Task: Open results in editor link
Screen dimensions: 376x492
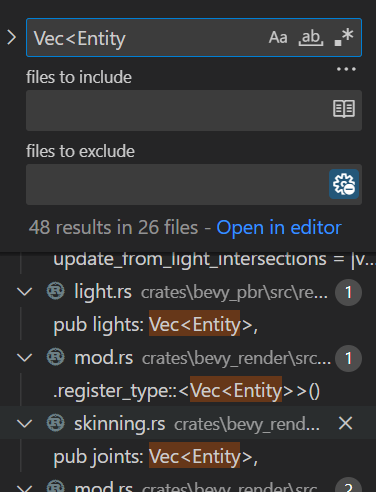Action: (x=279, y=228)
